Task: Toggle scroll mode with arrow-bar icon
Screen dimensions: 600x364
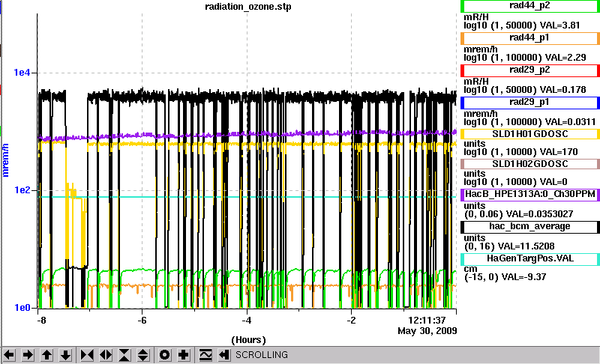Action: (x=224, y=355)
